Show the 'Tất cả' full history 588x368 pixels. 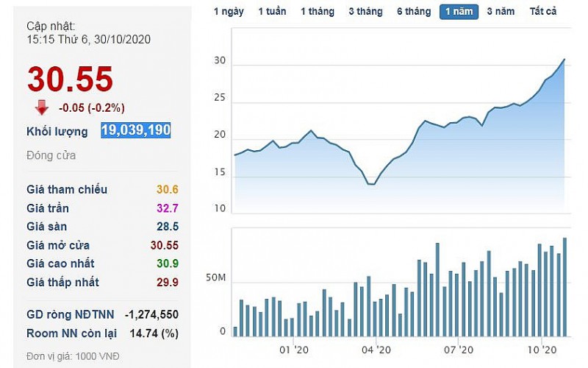[x=543, y=11]
